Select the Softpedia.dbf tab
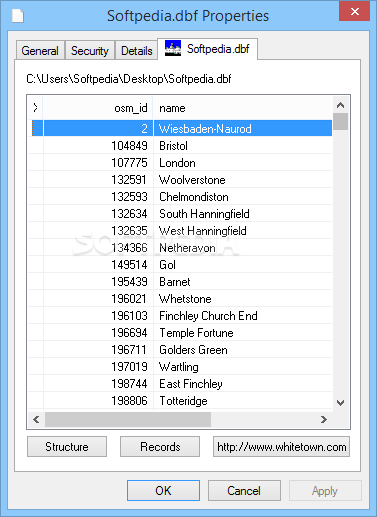The height and width of the screenshot is (517, 377). pyautogui.click(x=207, y=49)
